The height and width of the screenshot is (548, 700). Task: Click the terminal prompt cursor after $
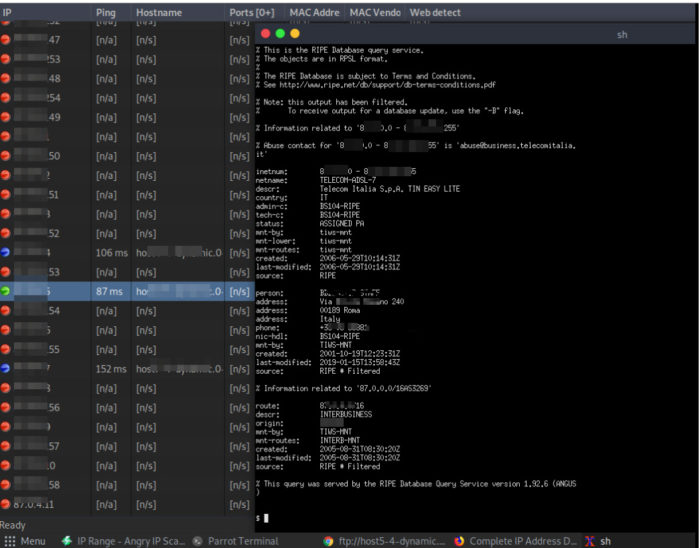tap(267, 518)
